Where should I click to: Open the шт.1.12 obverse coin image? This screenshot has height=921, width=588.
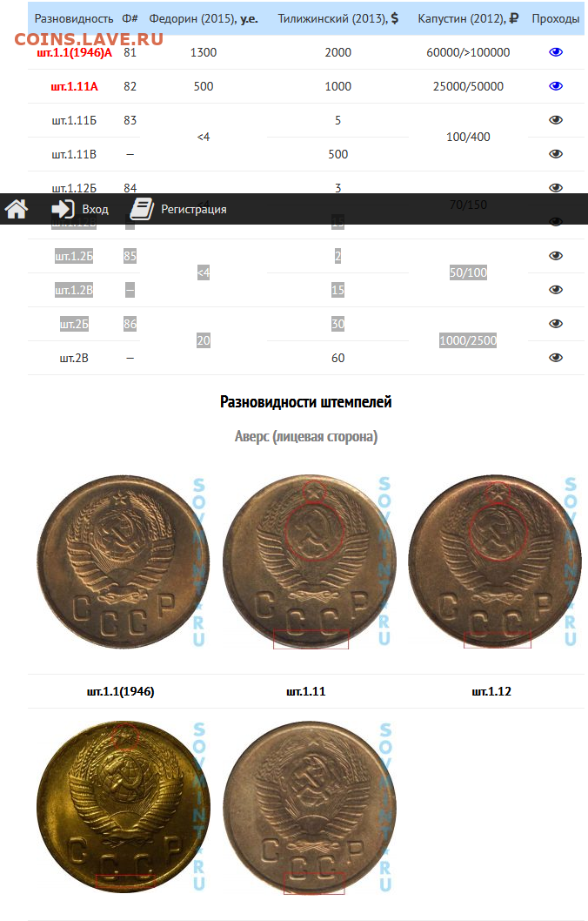[x=495, y=562]
